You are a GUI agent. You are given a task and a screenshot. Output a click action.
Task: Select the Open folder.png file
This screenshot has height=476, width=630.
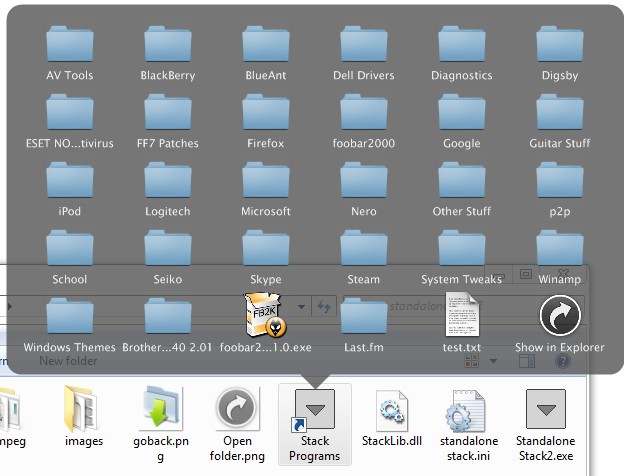pos(237,425)
